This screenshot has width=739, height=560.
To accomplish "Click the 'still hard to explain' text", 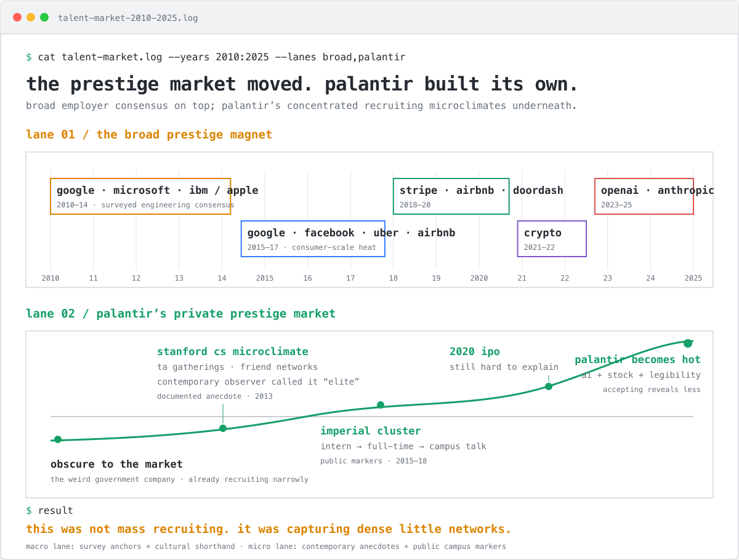I will (x=504, y=367).
